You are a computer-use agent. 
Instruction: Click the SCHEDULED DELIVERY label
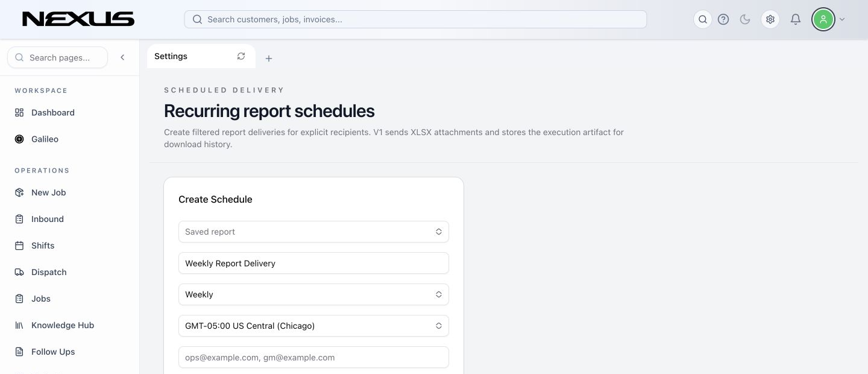(224, 90)
